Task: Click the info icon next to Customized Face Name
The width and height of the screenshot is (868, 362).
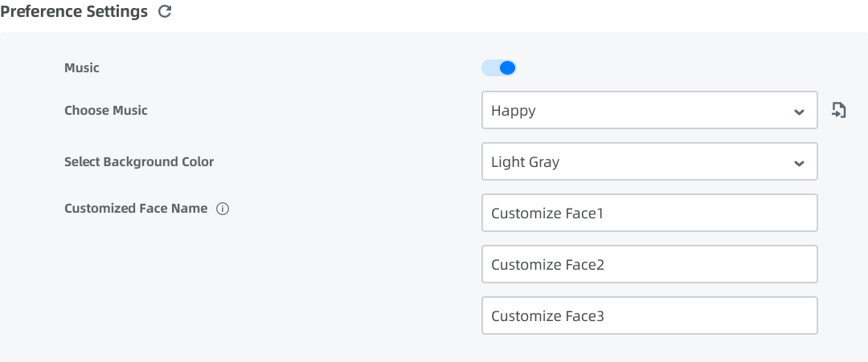Action: (x=223, y=209)
